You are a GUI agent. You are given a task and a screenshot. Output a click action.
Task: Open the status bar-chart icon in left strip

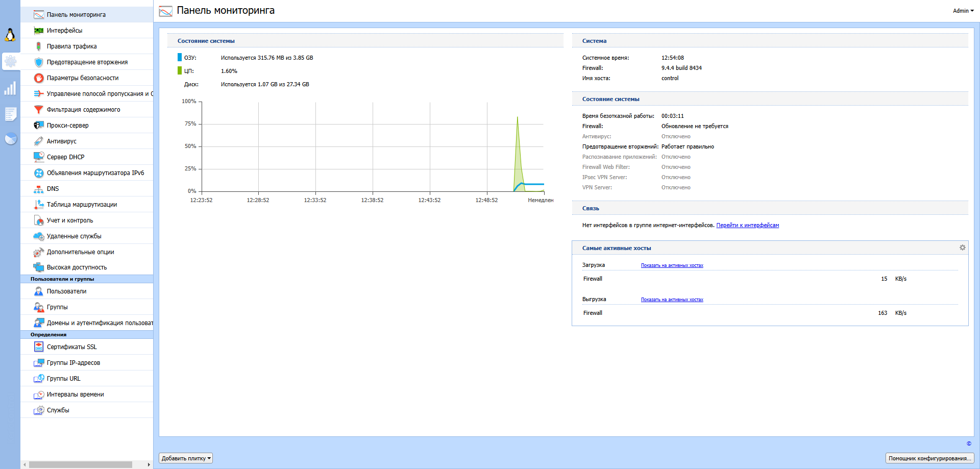point(10,88)
